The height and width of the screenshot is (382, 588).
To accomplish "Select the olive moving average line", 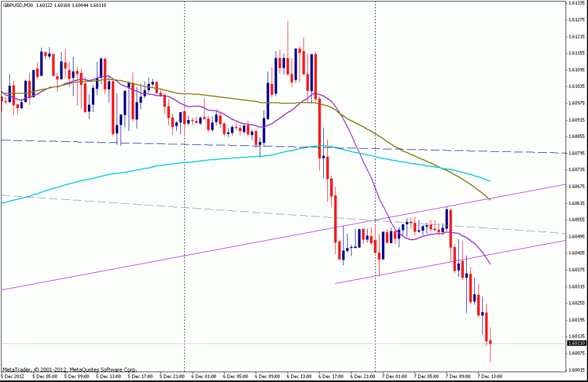I will [x=402, y=151].
